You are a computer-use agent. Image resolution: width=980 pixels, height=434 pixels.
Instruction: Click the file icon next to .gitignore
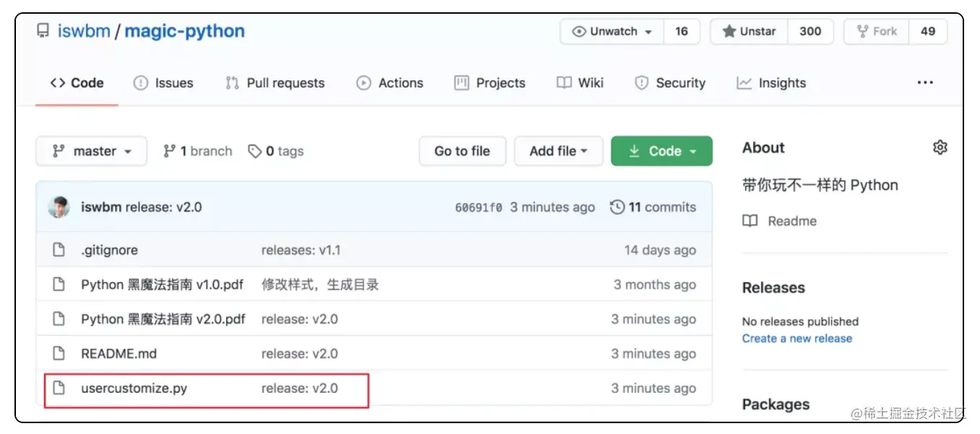tap(59, 250)
